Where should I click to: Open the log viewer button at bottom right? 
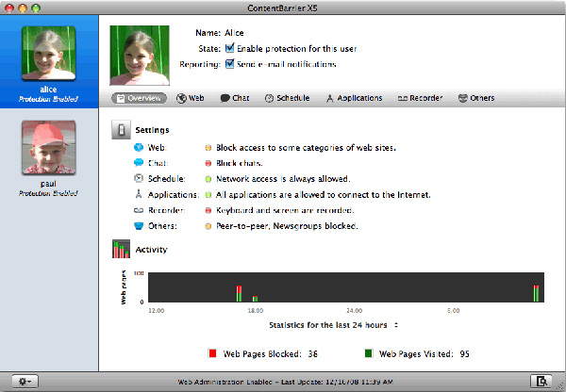(541, 382)
